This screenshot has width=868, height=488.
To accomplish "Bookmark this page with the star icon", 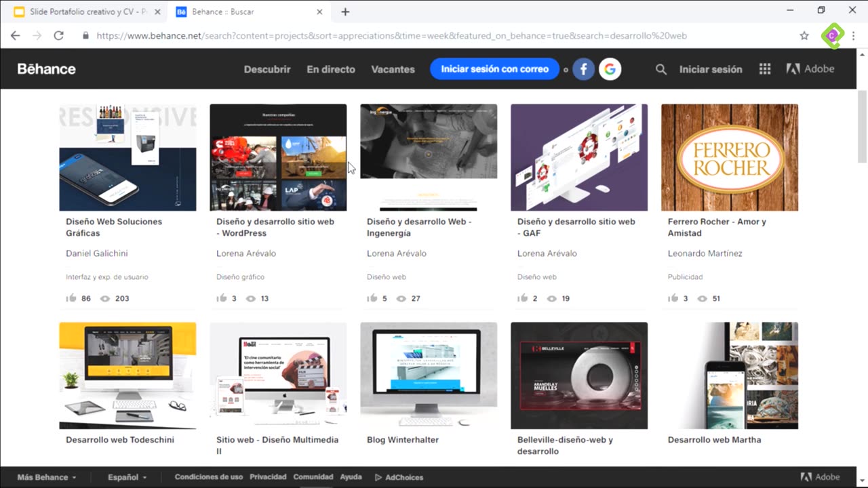I will coord(804,35).
